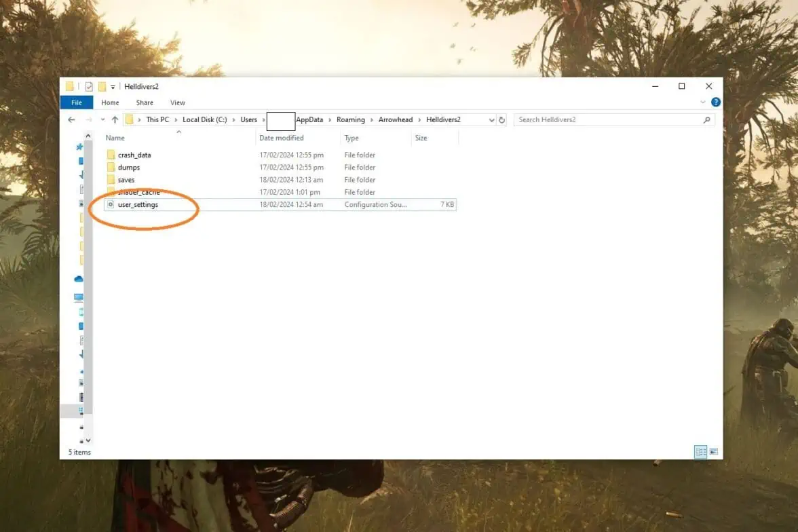Click the date 17/02/2024 1:01 pm

point(290,192)
